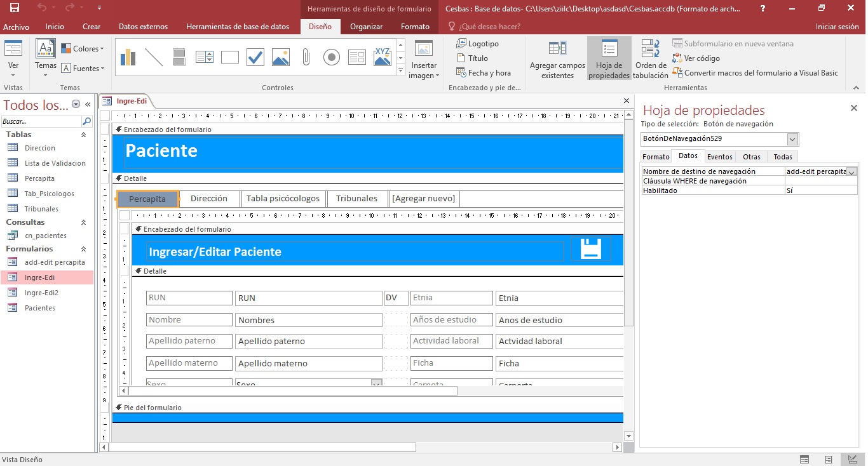The height and width of the screenshot is (466, 868).
Task: Open the Colores dropdown
Action: (x=82, y=49)
